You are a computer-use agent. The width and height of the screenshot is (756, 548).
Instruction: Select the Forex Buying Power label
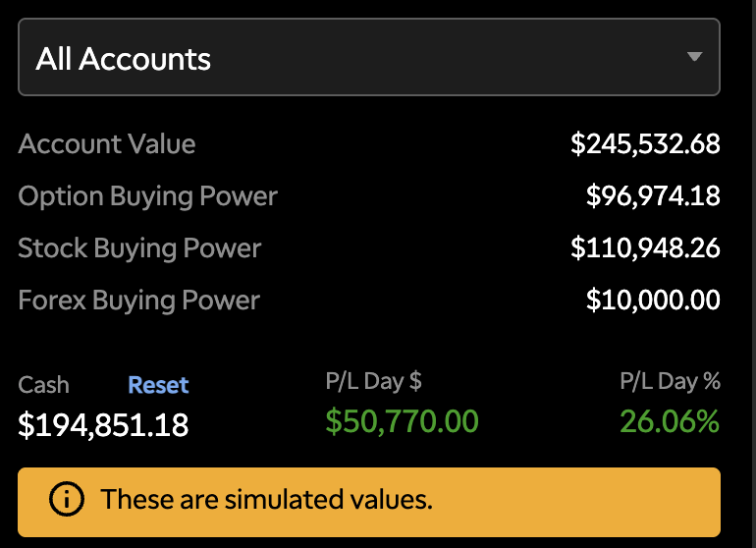click(138, 301)
